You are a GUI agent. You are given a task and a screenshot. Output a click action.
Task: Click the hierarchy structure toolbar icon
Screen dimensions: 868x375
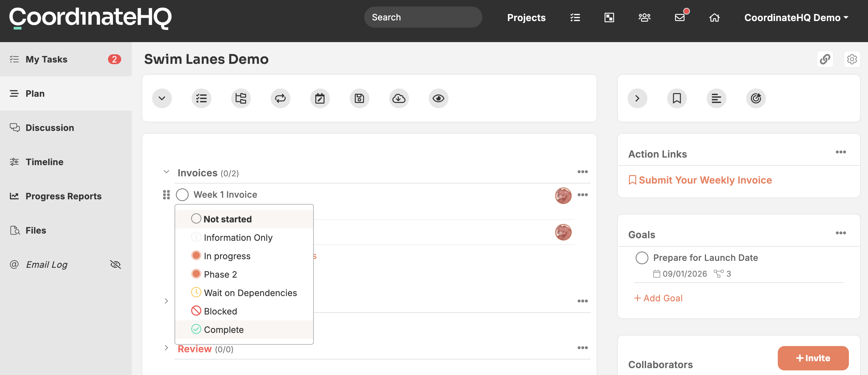tap(241, 98)
